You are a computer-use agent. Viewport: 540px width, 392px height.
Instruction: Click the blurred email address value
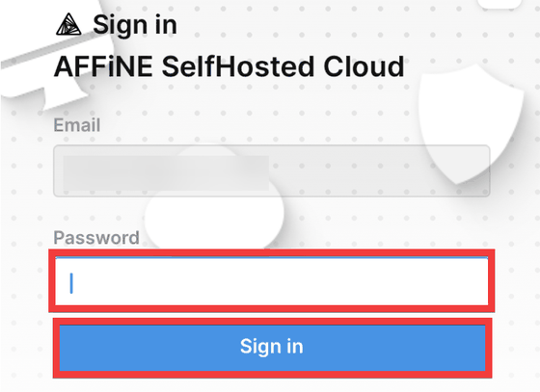point(166,172)
